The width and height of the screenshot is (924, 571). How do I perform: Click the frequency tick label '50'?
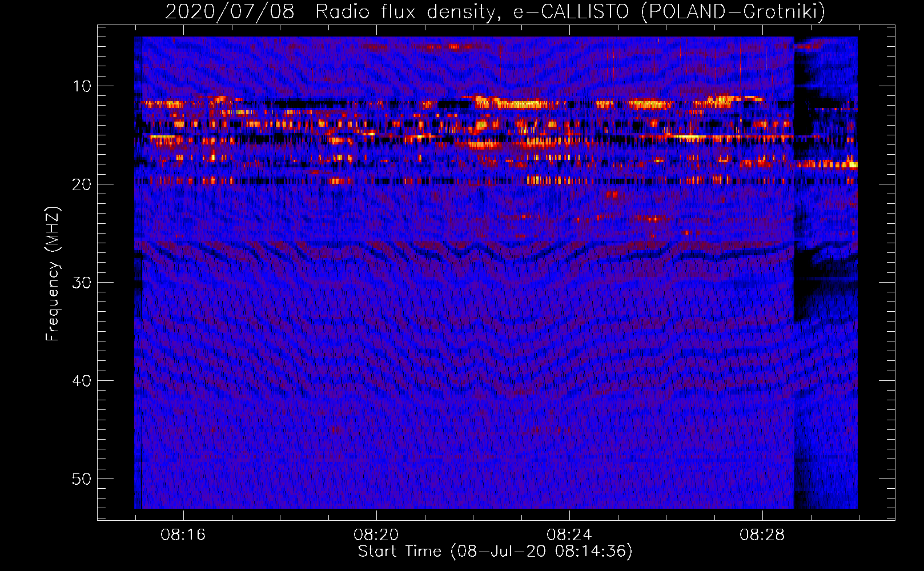[x=82, y=479]
